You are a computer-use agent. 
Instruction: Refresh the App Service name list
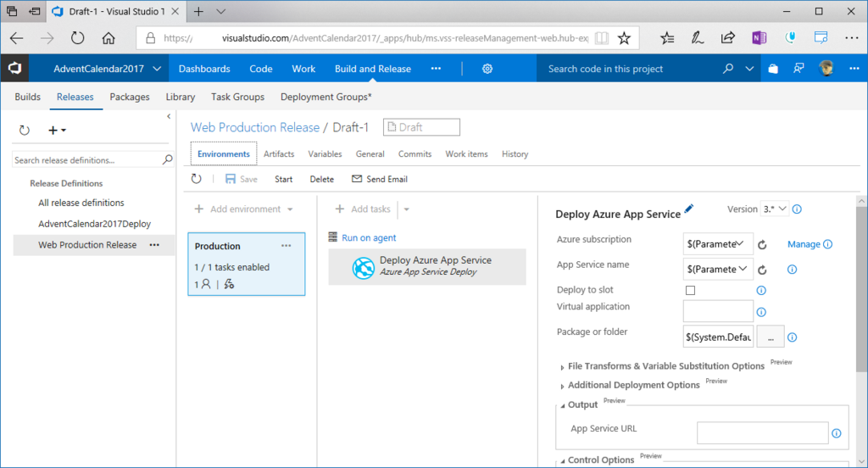click(x=762, y=270)
